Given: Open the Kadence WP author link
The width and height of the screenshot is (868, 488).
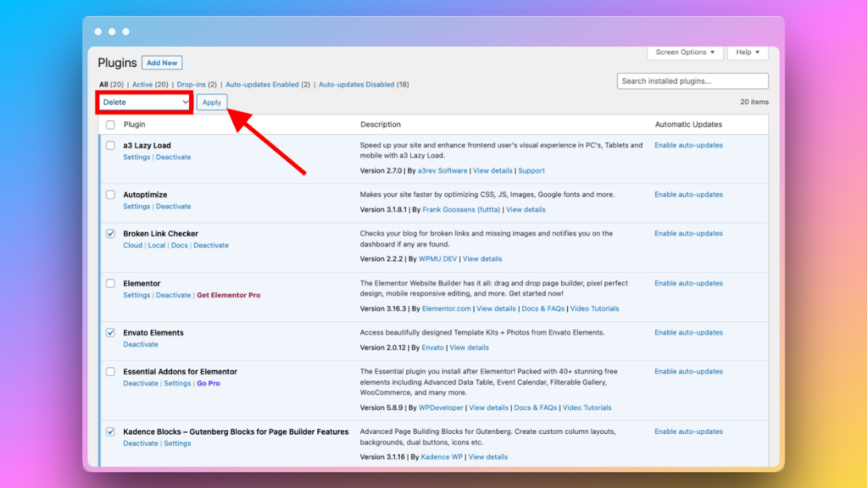Looking at the screenshot, I should coord(442,457).
